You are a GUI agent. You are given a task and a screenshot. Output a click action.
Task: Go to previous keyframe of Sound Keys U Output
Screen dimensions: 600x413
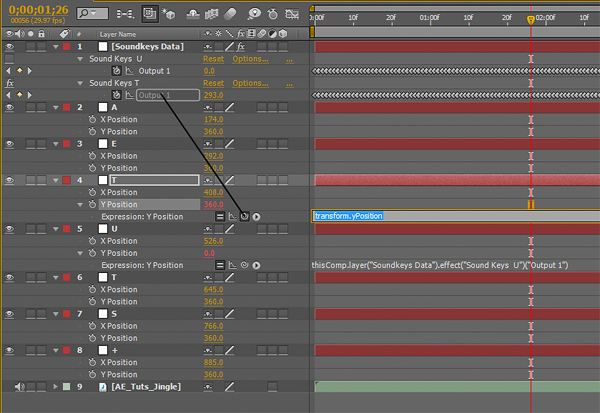coord(8,70)
